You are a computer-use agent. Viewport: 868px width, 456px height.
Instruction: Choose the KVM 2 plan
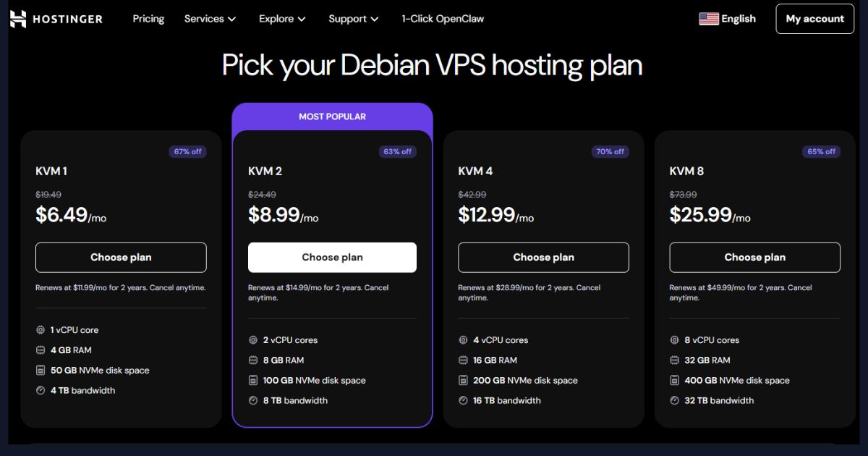point(332,257)
